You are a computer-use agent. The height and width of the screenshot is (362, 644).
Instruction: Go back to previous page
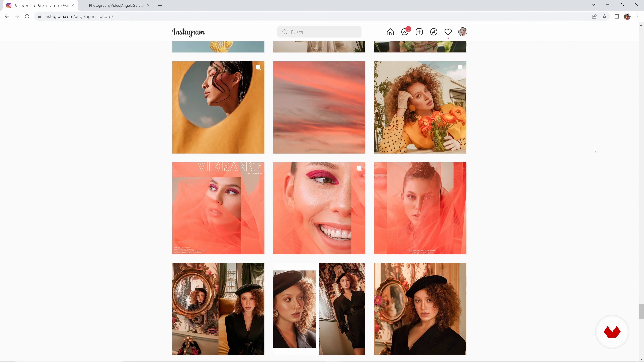7,16
